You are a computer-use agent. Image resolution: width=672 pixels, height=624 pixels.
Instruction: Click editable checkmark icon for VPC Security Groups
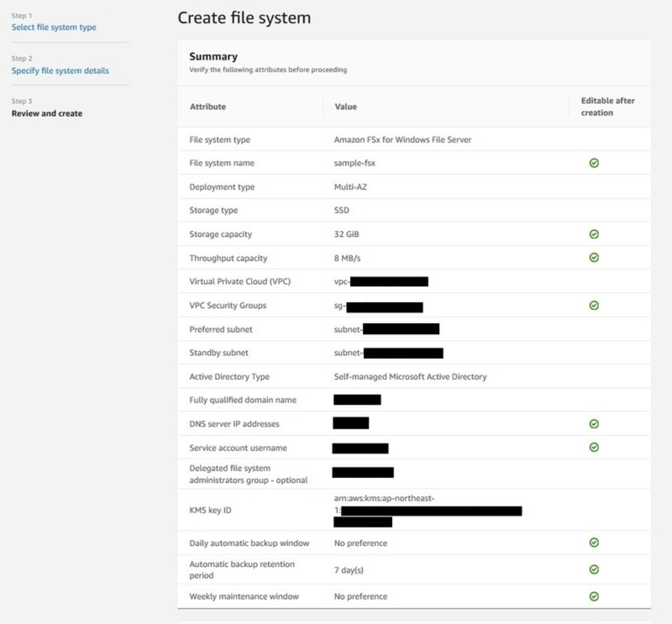pyautogui.click(x=594, y=306)
